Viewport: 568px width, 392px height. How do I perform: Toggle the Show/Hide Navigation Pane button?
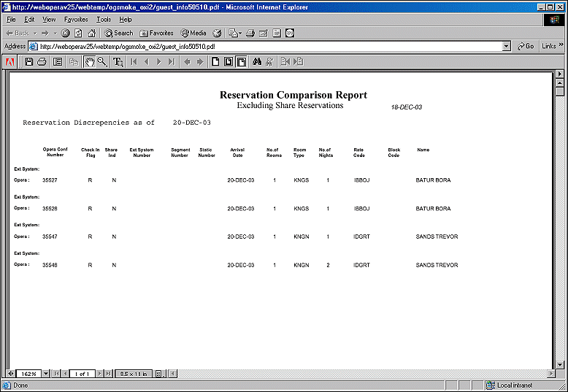[58, 62]
